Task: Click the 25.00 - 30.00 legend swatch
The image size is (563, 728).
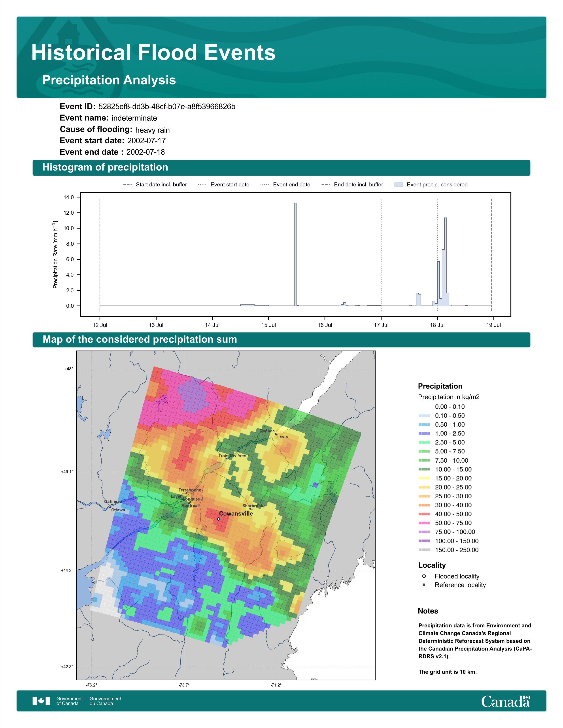Action: click(x=424, y=496)
